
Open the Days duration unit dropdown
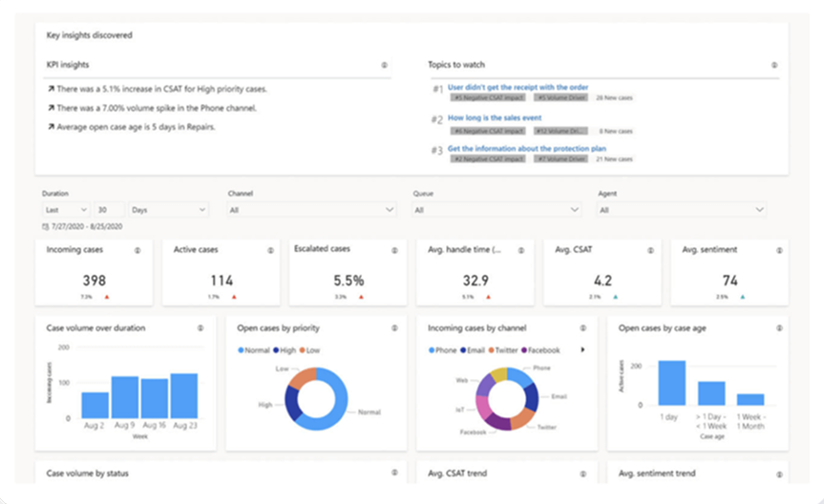168,209
